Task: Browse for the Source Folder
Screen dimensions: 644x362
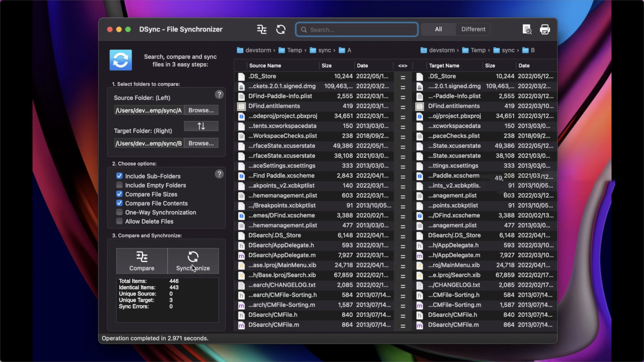Action: click(201, 110)
